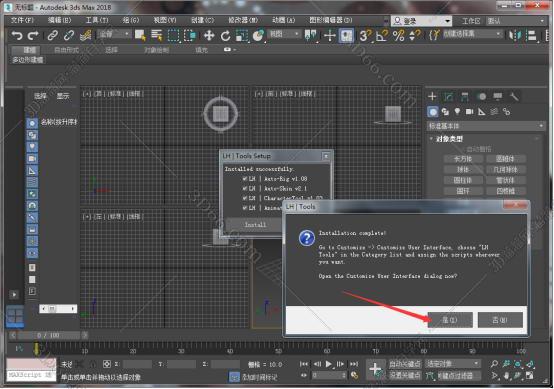Open the sign-in account dropdown
Viewport: 554px width, 389px height.
(421, 21)
